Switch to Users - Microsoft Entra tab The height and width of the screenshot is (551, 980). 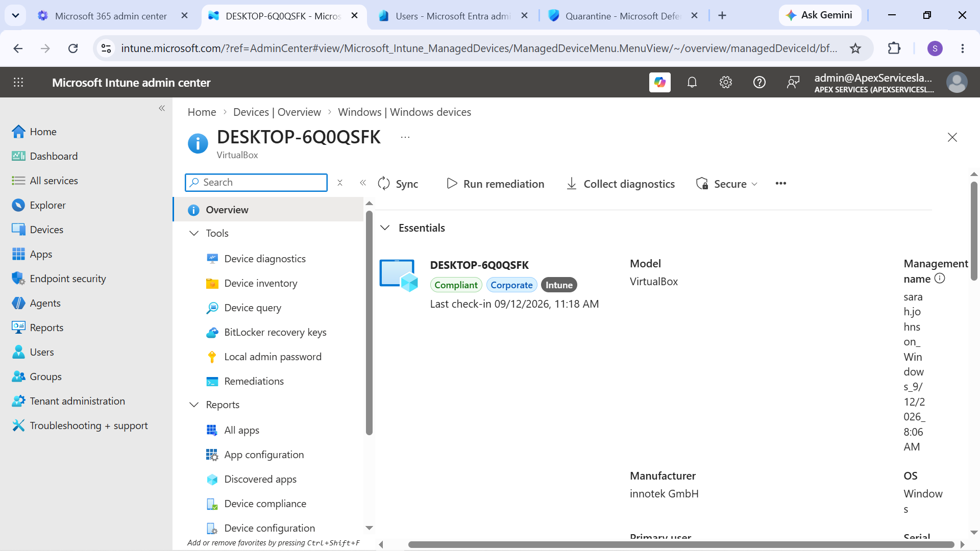[x=453, y=16]
